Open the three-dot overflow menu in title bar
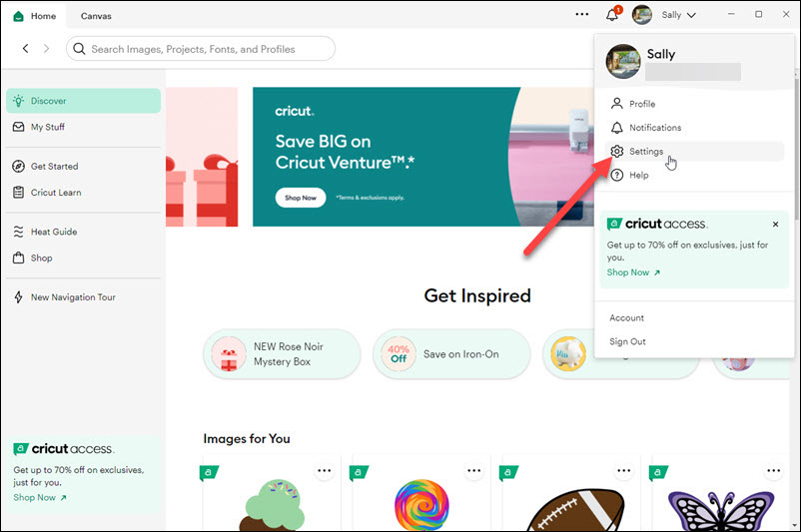The width and height of the screenshot is (801, 532). (582, 15)
